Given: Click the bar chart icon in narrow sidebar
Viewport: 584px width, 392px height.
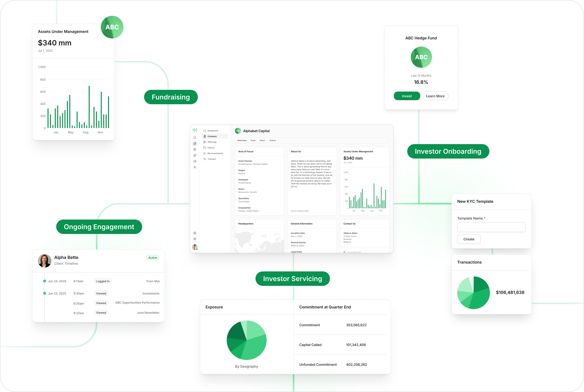Looking at the screenshot, I should coord(195,143).
